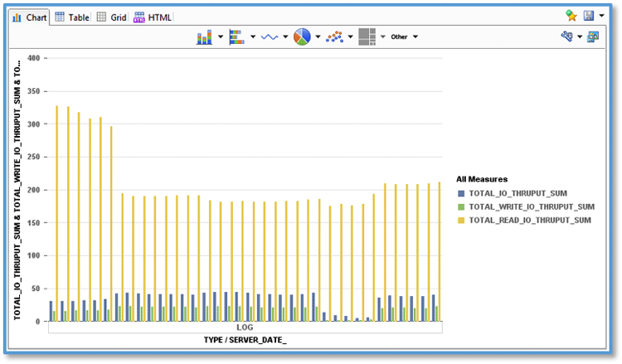The image size is (622, 364).
Task: Expand the save options dropdown arrow
Action: (x=600, y=16)
